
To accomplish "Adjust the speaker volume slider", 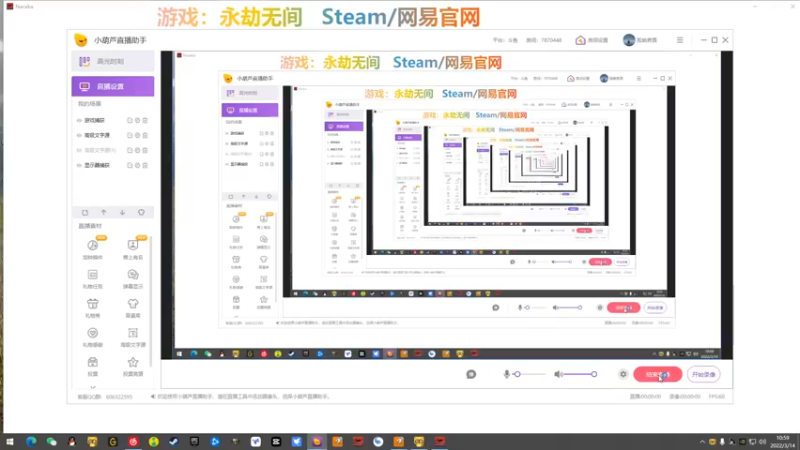I will (580, 374).
